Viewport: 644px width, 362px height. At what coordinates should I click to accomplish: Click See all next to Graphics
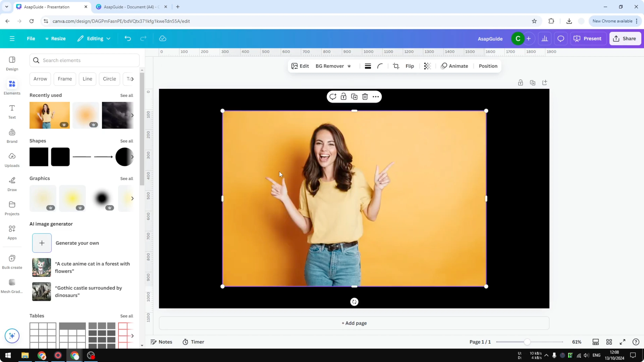[x=126, y=178]
